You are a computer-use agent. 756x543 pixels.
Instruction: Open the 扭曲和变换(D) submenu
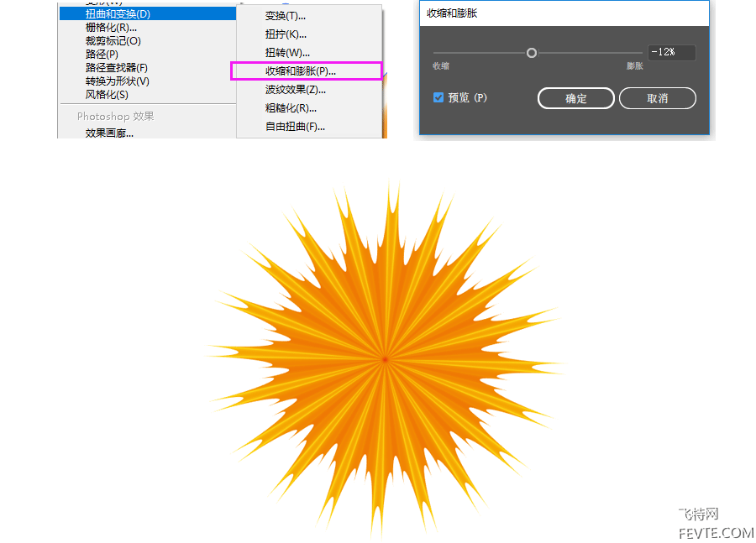coord(148,14)
